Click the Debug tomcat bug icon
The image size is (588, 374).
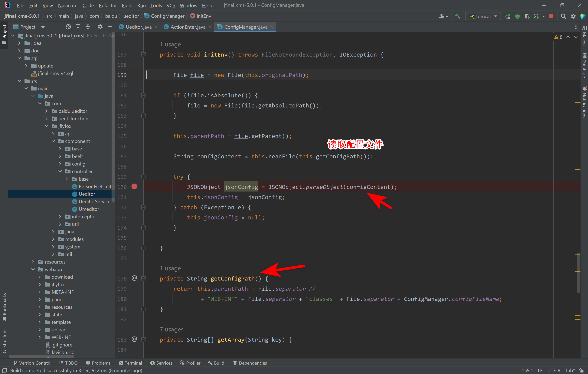click(517, 16)
